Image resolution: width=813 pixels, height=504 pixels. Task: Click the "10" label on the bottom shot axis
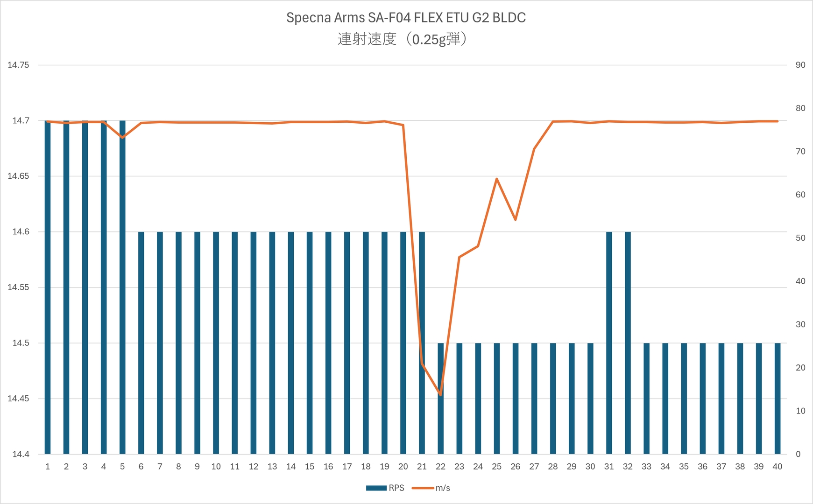tap(216, 467)
